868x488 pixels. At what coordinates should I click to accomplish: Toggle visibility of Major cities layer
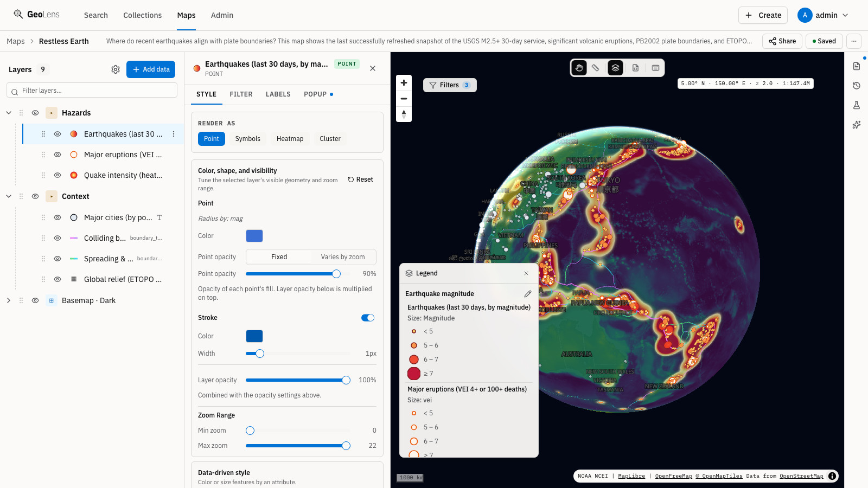(58, 217)
